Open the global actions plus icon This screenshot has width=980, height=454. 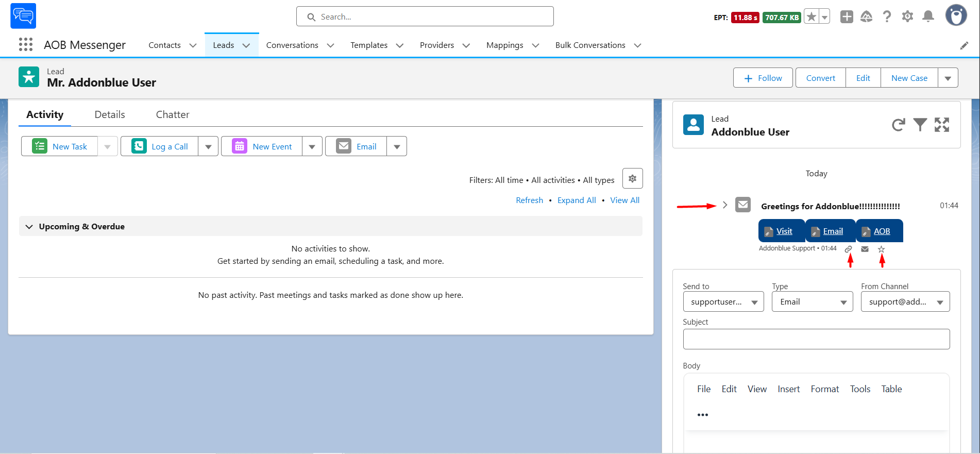[x=847, y=17]
